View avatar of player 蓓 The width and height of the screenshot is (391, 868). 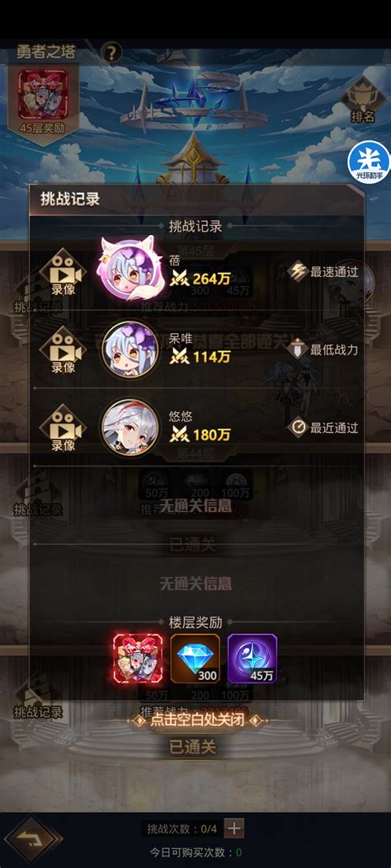click(x=129, y=269)
